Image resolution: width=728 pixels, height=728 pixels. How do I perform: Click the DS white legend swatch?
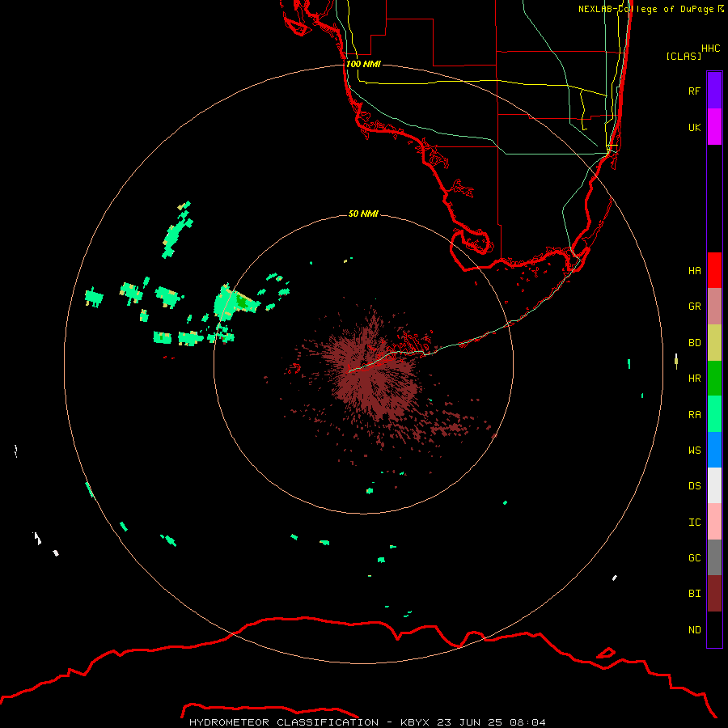tap(714, 485)
